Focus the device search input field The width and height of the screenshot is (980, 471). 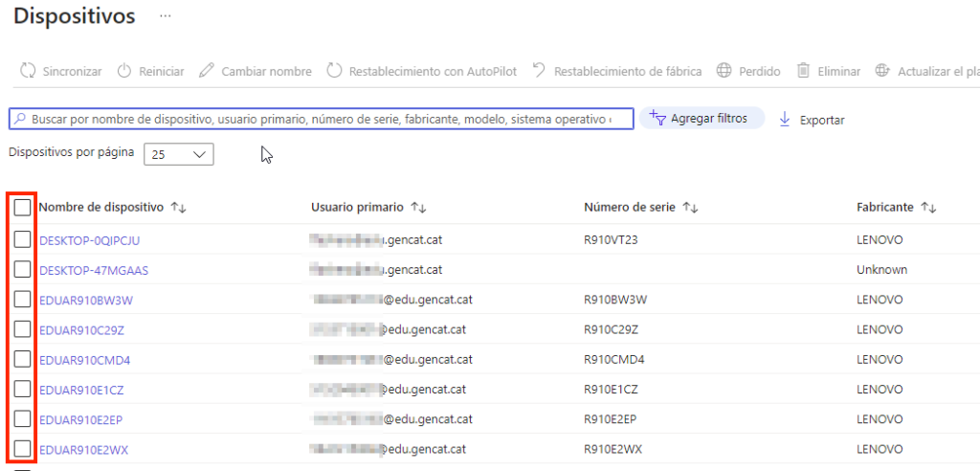pyautogui.click(x=322, y=118)
